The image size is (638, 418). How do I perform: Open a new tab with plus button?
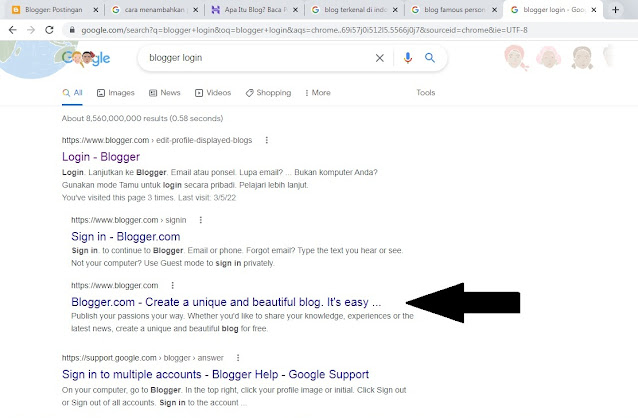point(615,9)
